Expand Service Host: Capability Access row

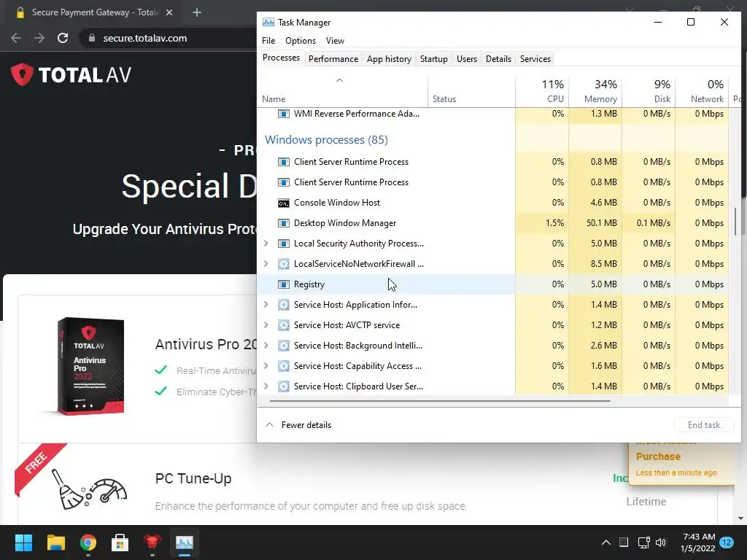pyautogui.click(x=266, y=366)
